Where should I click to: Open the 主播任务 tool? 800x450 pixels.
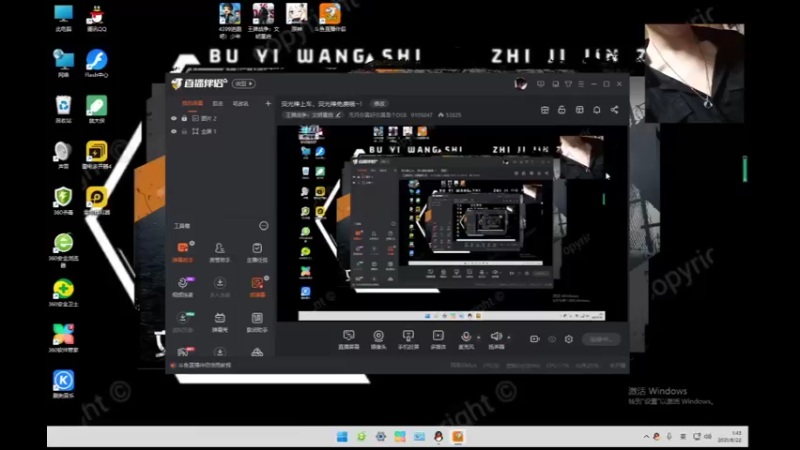click(x=257, y=252)
